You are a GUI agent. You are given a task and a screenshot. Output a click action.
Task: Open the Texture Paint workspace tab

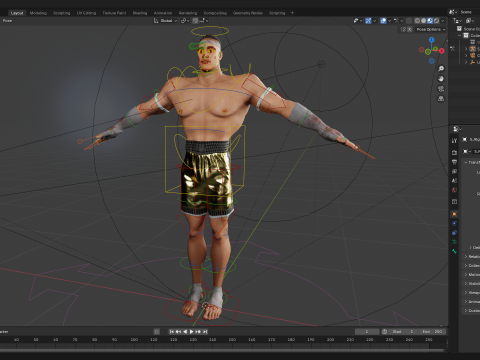pyautogui.click(x=114, y=13)
